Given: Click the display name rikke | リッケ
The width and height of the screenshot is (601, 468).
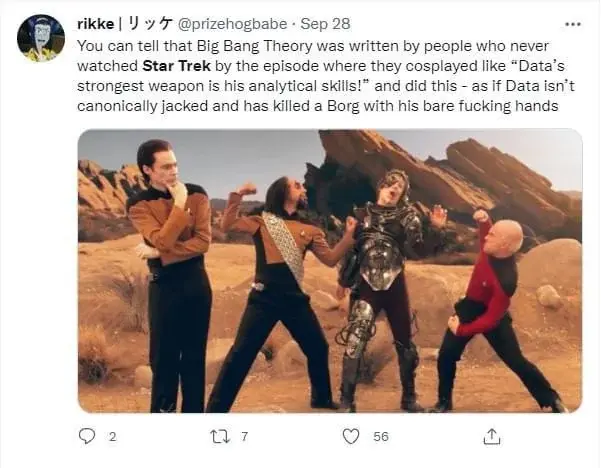Looking at the screenshot, I should tap(125, 24).
